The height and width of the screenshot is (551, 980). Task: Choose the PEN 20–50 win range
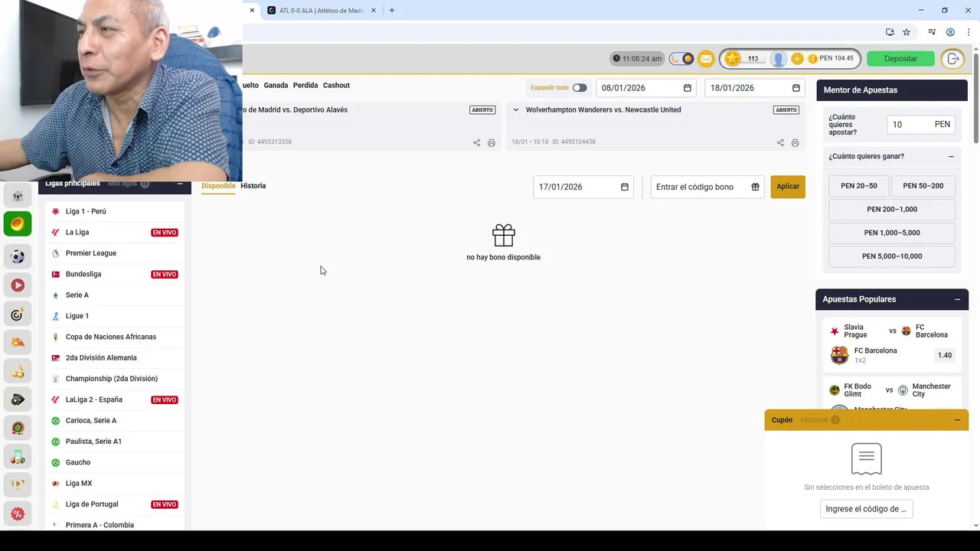pyautogui.click(x=858, y=186)
